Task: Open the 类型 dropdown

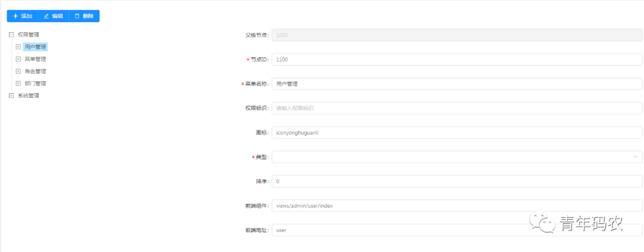Action: click(x=457, y=156)
